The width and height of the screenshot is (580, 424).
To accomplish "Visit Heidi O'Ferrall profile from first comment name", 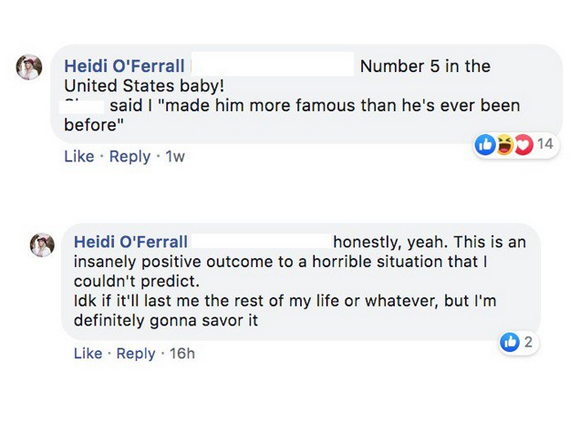I will (124, 67).
